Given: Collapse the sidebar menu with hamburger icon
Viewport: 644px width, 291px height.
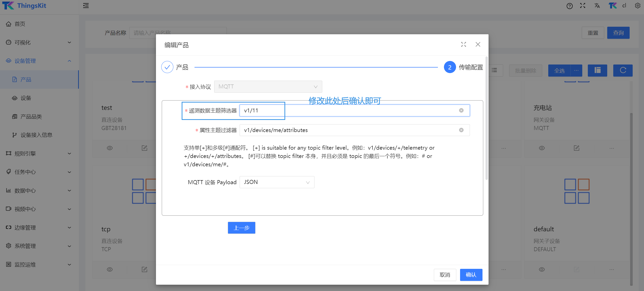Looking at the screenshot, I should point(86,6).
